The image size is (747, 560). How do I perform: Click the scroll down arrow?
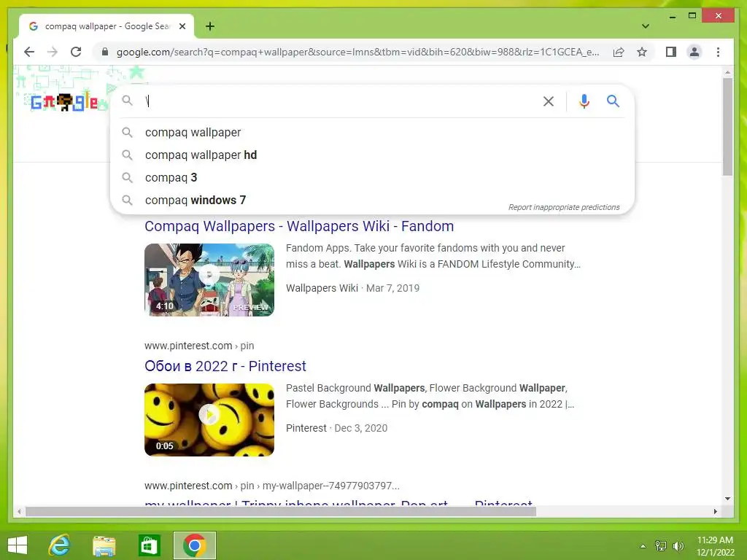coord(727,499)
